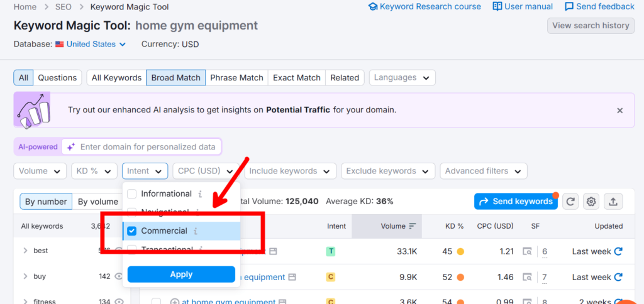Open the Include keywords dropdown
This screenshot has width=644, height=304.
click(x=290, y=171)
